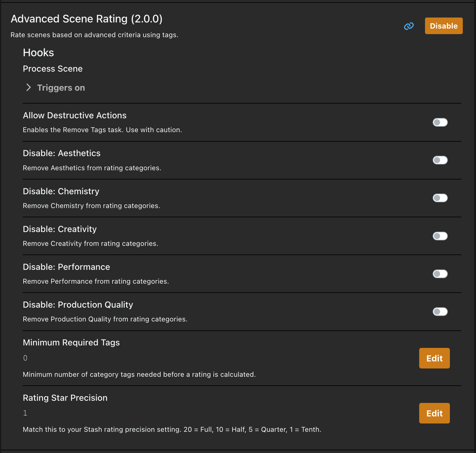The image size is (476, 453).
Task: Turn on the Disable: Chemistry switch
Action: click(x=440, y=198)
